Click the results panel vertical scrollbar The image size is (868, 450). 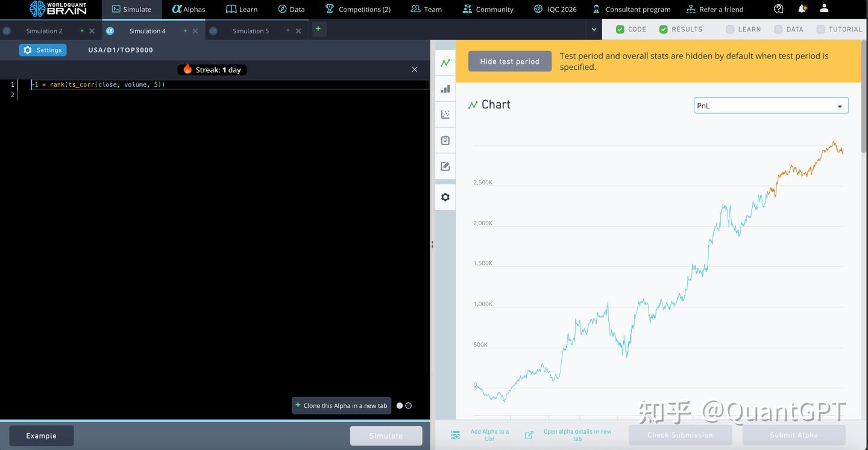(864, 96)
